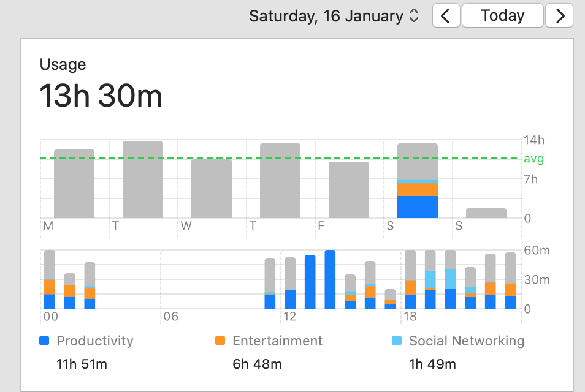Open the Saturday, 16 January date picker
This screenshot has width=585, height=392.
click(x=334, y=16)
